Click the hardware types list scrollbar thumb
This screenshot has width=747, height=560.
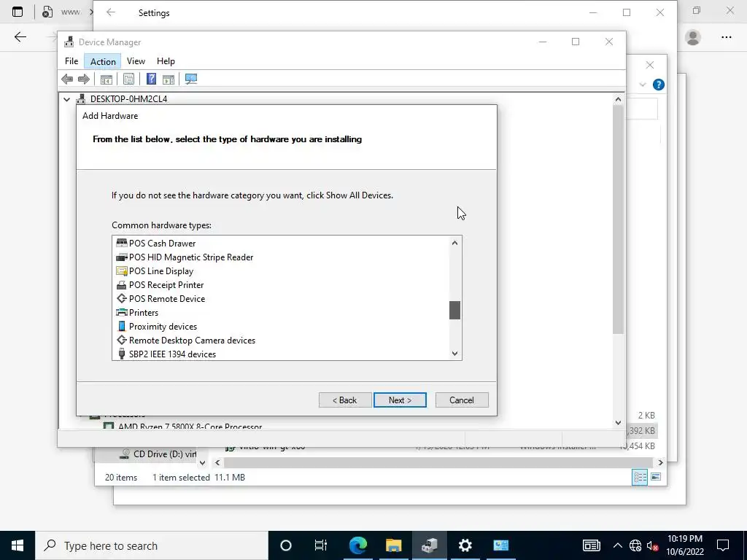tap(454, 311)
